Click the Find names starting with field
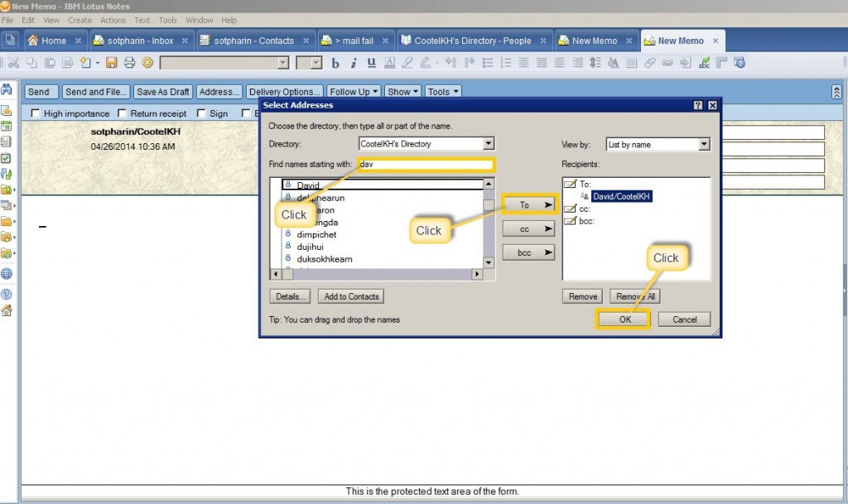This screenshot has width=848, height=504. point(425,165)
